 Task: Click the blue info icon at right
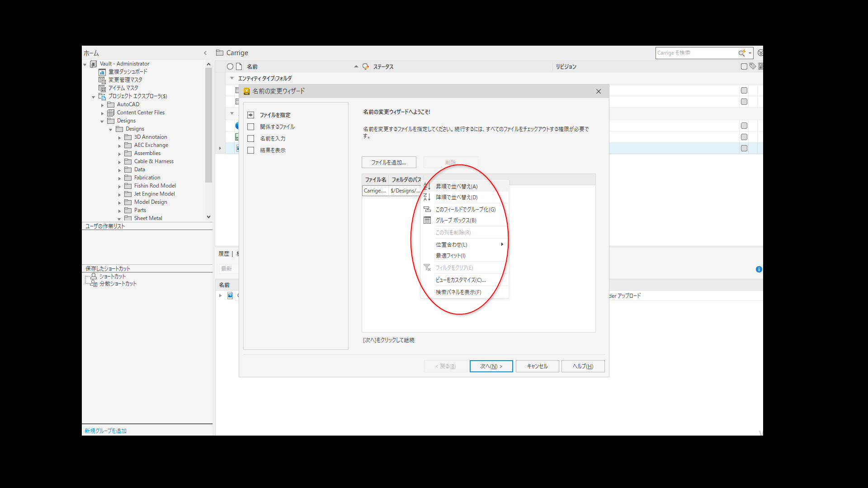759,269
